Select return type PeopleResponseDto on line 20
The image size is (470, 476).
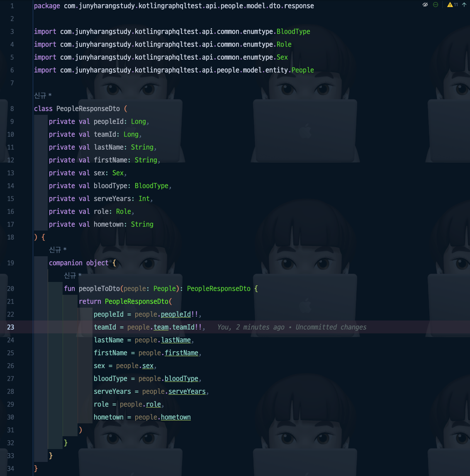click(219, 289)
